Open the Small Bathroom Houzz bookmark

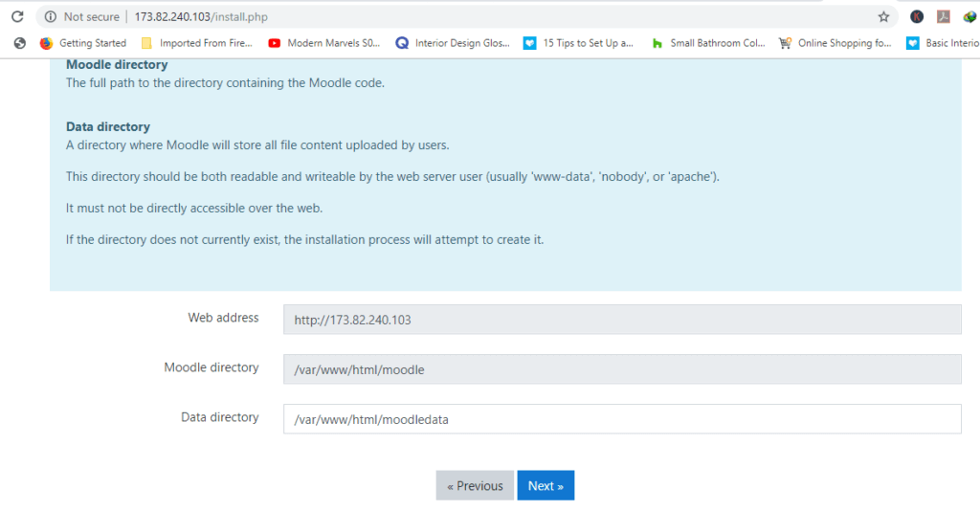click(x=708, y=43)
